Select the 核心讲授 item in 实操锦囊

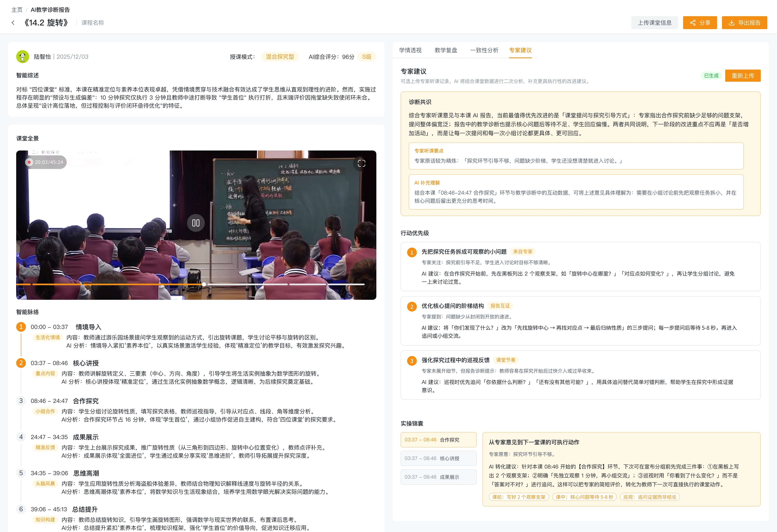438,459
